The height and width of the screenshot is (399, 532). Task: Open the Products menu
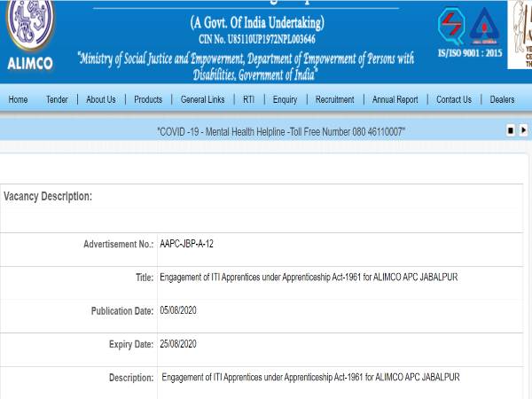point(148,99)
